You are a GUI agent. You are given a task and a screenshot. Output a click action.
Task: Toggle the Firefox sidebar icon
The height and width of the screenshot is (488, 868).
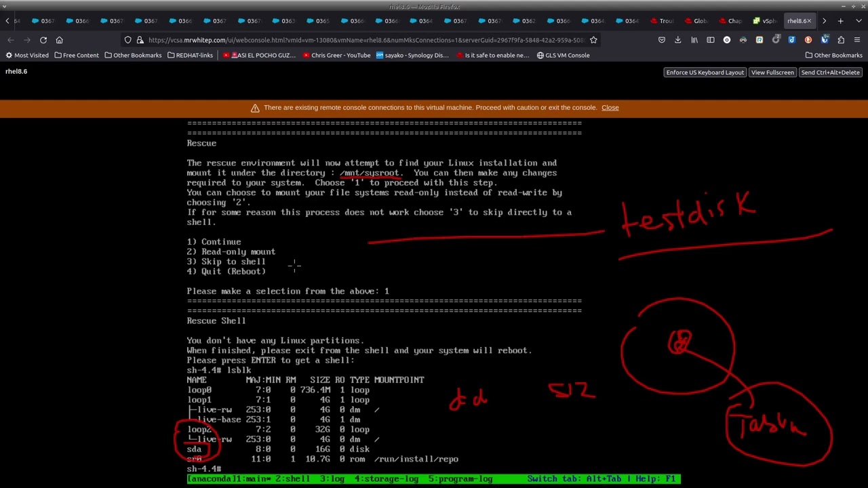pyautogui.click(x=711, y=40)
